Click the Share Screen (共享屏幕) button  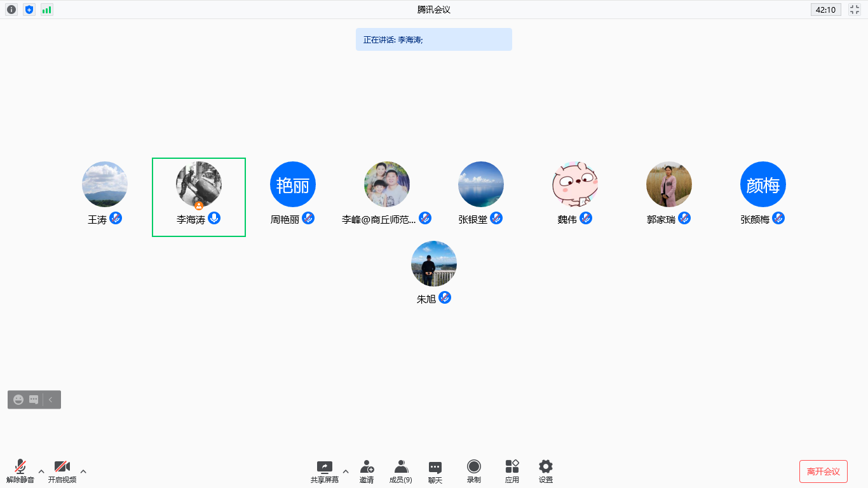[x=324, y=471]
